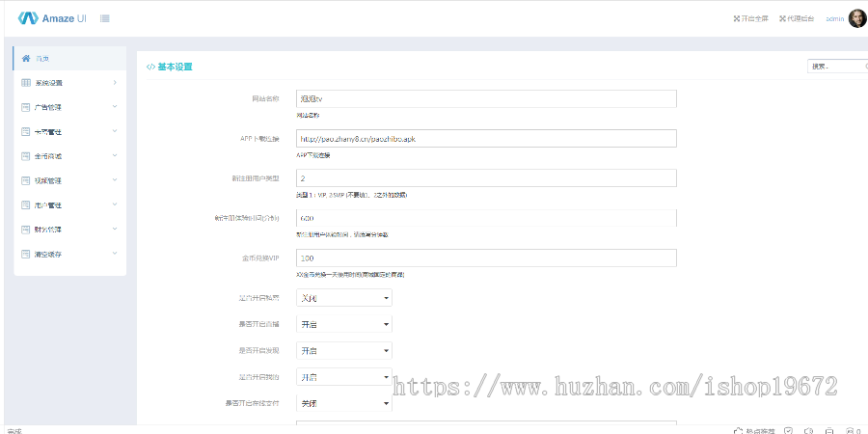The width and height of the screenshot is (868, 434).
Task: Focus the 新注册用户类型 input showing 2
Action: [x=487, y=178]
